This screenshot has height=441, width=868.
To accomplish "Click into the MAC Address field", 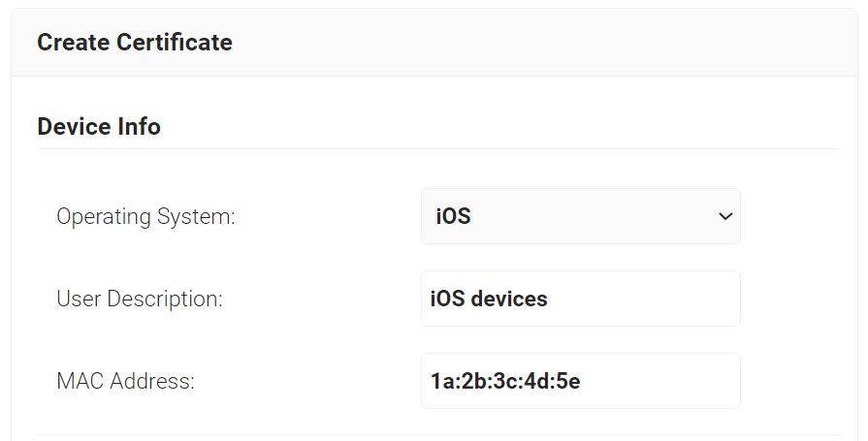I will click(x=580, y=381).
